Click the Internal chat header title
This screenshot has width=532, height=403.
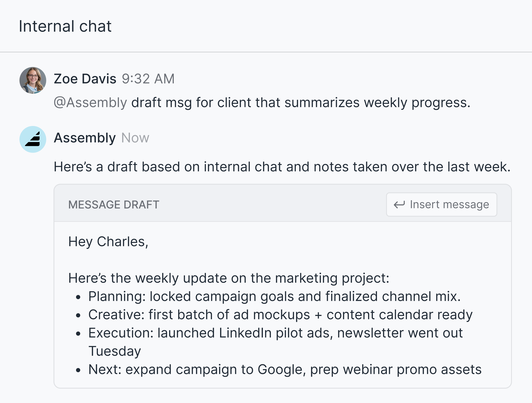tap(65, 26)
